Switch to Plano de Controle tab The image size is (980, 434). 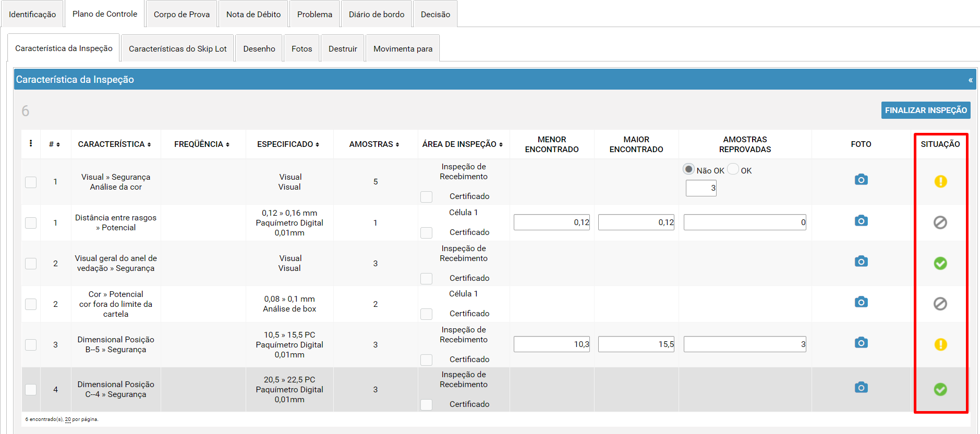click(105, 14)
